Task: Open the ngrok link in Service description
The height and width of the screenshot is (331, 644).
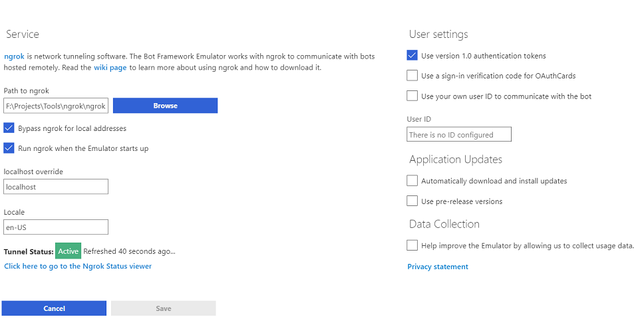Action: coord(15,56)
